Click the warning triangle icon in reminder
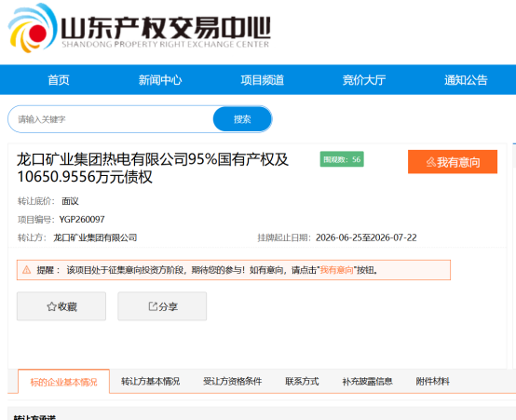The height and width of the screenshot is (420, 516). pos(27,270)
